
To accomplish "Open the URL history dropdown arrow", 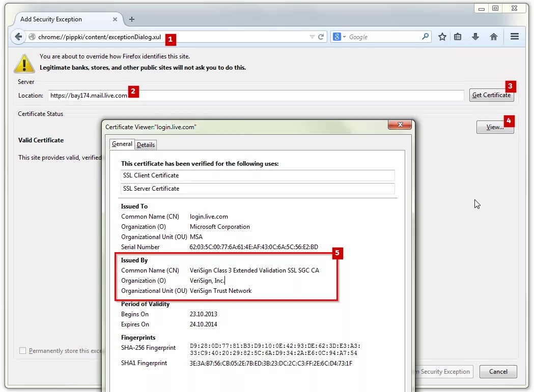I will (x=312, y=37).
